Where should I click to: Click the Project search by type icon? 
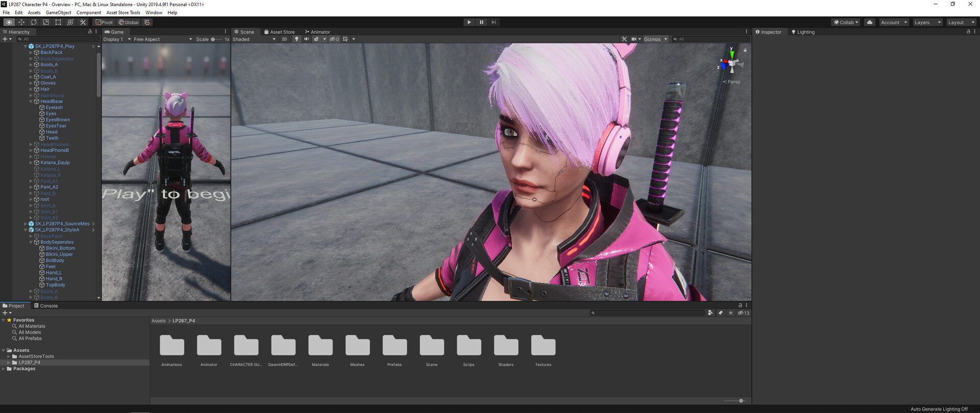[x=710, y=313]
